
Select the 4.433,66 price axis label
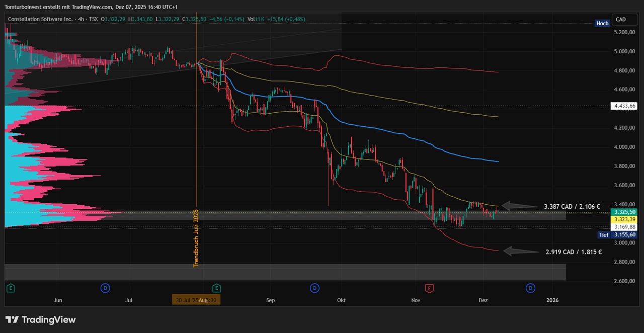coord(624,106)
